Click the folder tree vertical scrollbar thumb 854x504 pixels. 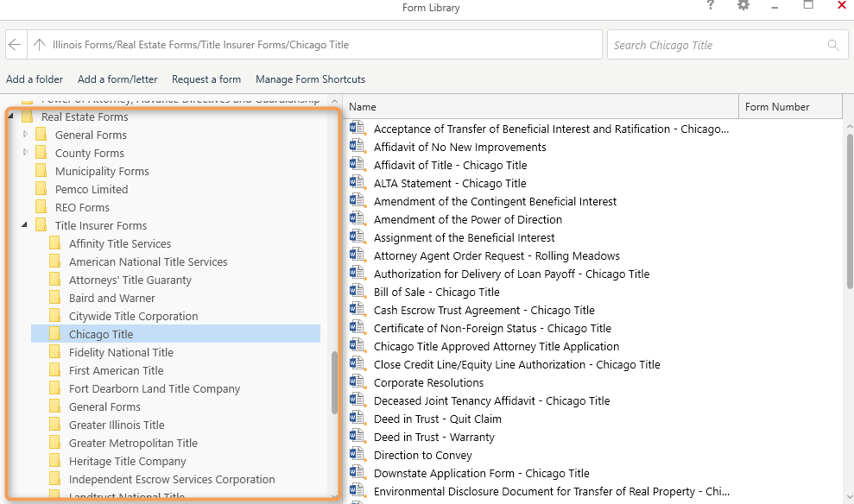334,383
